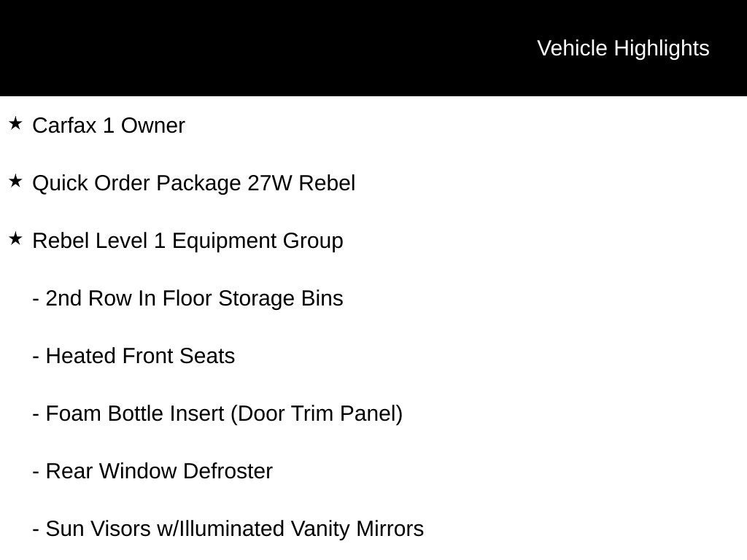747x560 pixels.
Task: Open the Quick Order Package 27W Rebel item
Action: [x=194, y=184]
